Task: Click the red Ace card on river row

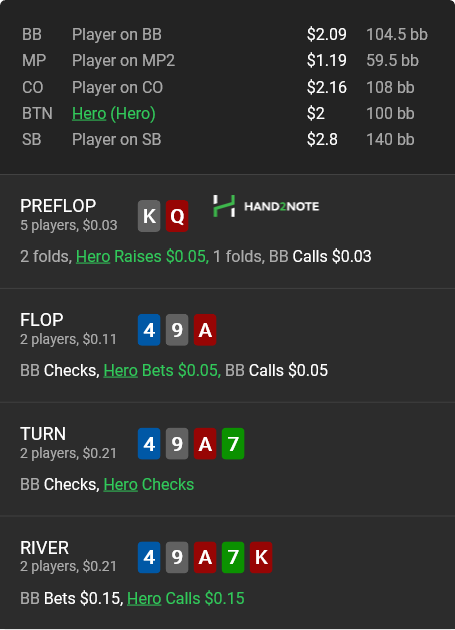Action: [205, 558]
